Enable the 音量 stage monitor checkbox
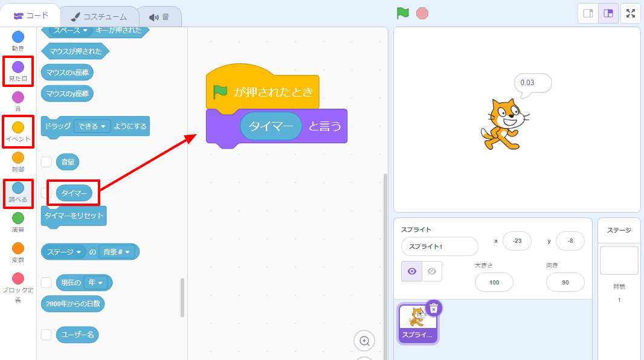Screen dimensions: 644x360 [47, 161]
